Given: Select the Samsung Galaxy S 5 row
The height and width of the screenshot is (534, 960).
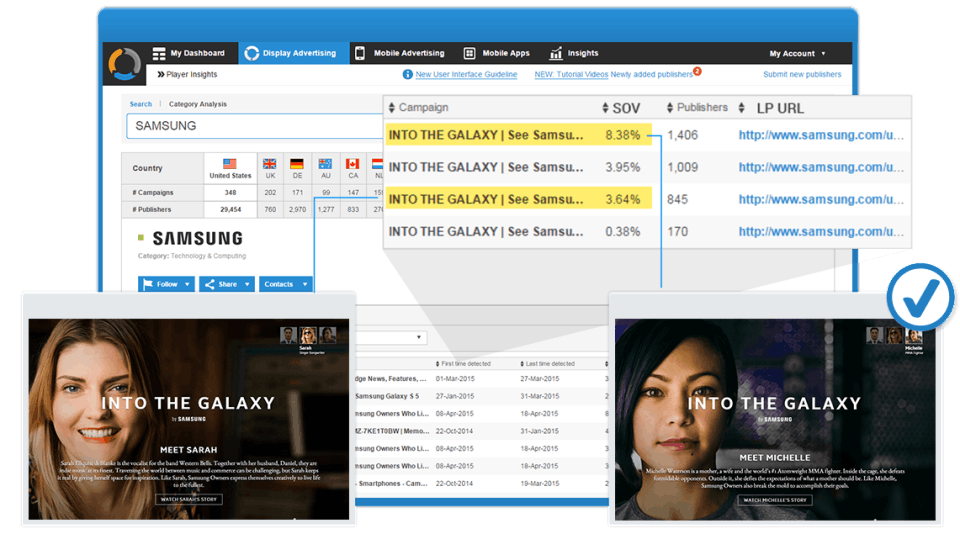Looking at the screenshot, I should point(482,396).
